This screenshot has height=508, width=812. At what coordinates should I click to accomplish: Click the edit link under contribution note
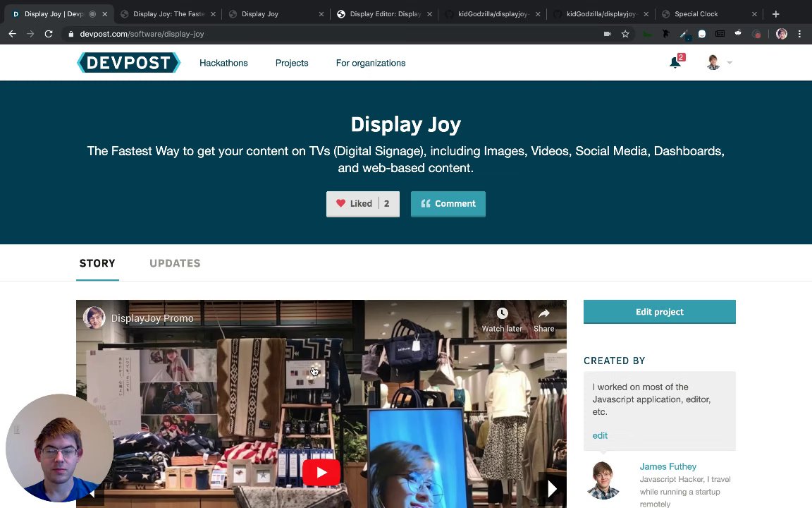600,435
